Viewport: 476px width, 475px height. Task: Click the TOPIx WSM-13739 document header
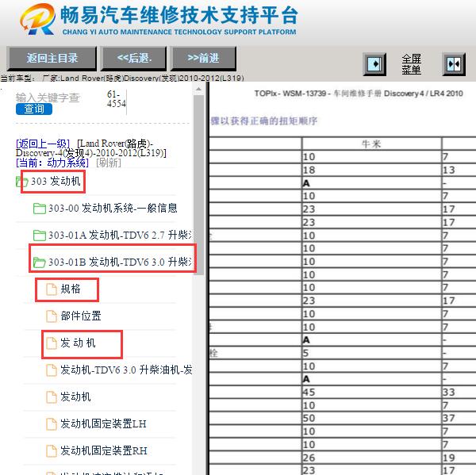(359, 94)
